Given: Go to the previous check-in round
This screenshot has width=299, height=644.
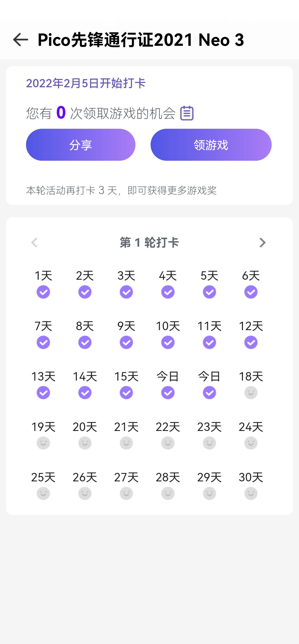Looking at the screenshot, I should pyautogui.click(x=34, y=243).
